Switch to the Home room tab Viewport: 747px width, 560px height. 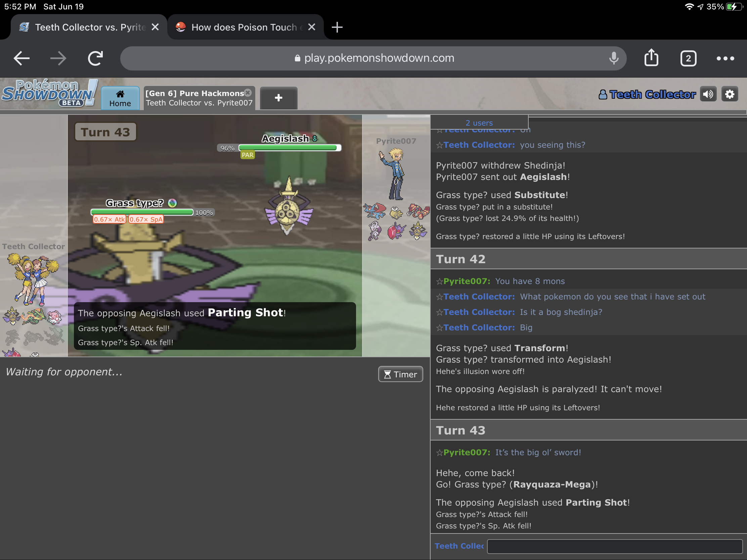coord(120,98)
